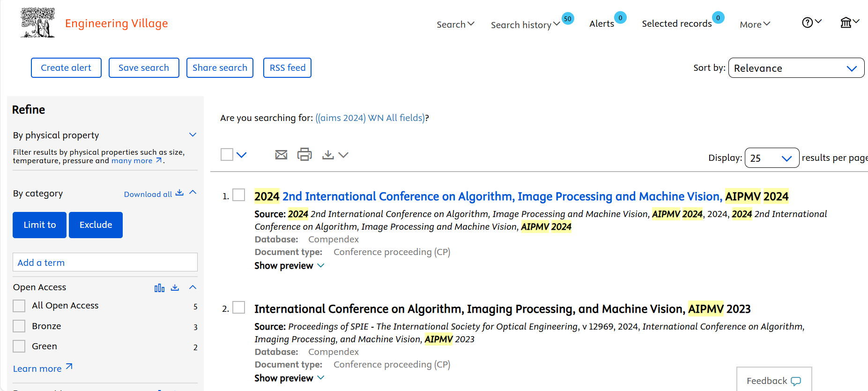Viewport: 868px width, 391px height.
Task: Check the Green open access filter
Action: point(19,346)
